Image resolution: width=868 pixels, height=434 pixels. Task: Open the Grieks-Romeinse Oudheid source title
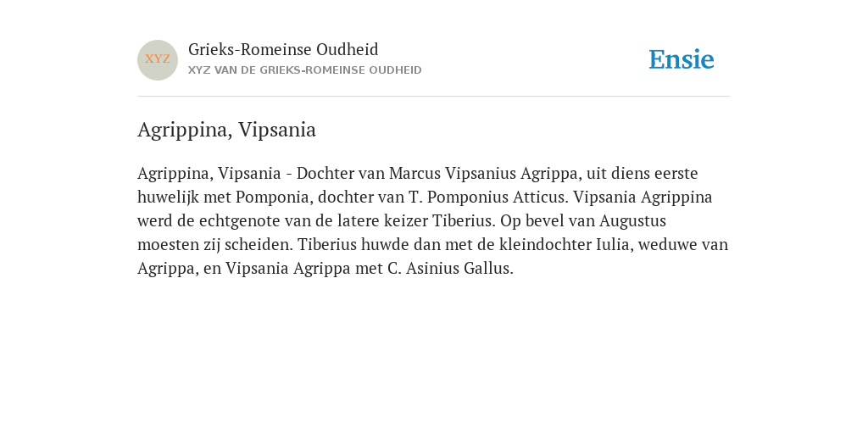point(283,50)
